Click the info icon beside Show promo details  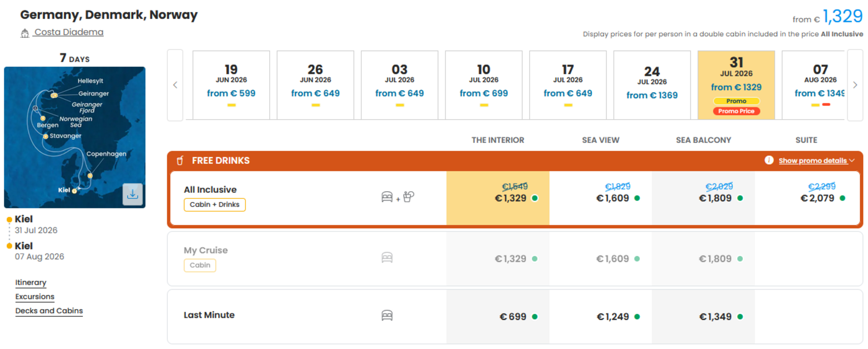[x=769, y=160]
